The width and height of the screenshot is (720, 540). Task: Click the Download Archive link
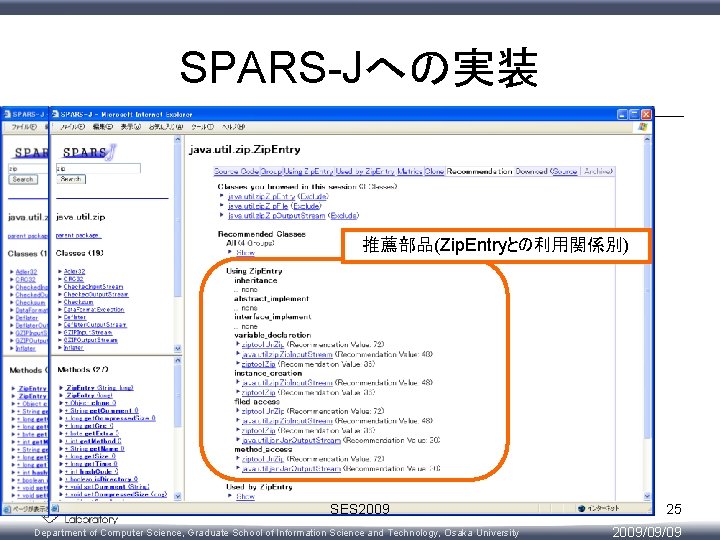coord(597,171)
